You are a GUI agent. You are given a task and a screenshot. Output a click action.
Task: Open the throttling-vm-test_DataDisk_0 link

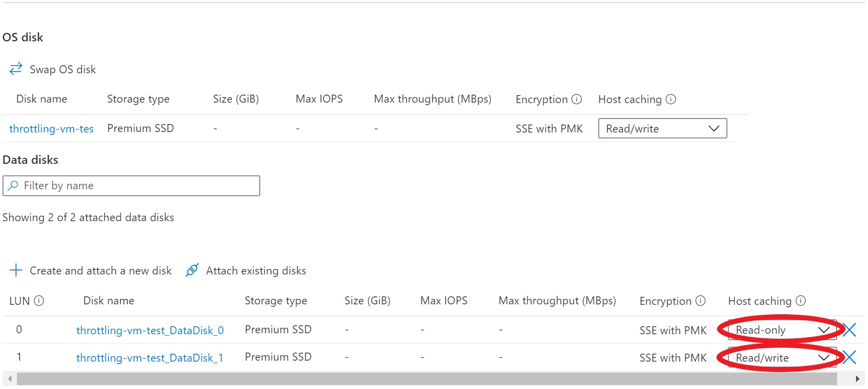[x=150, y=330]
